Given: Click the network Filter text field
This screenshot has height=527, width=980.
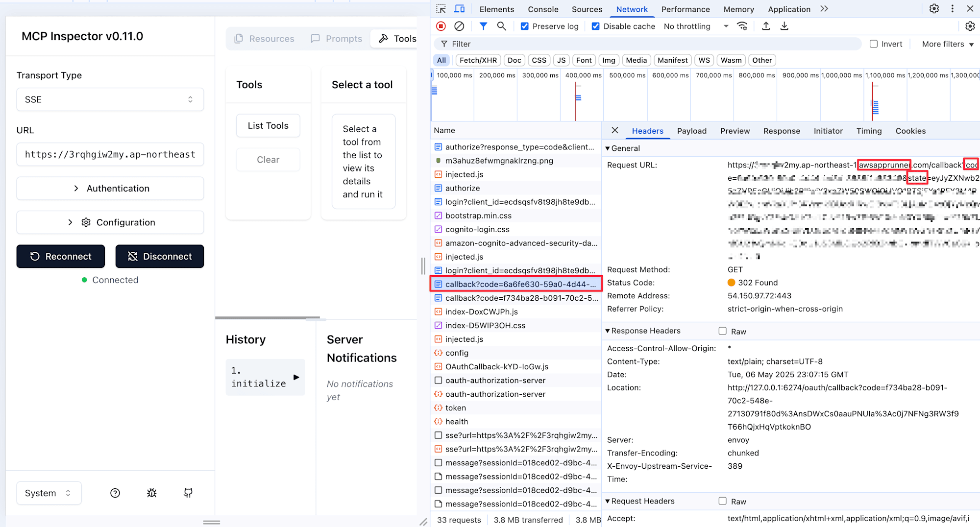Looking at the screenshot, I should [647, 44].
